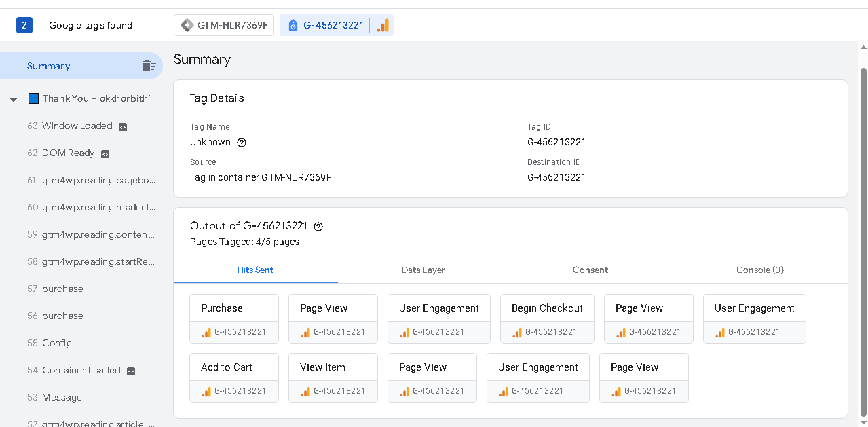Screen dimensions: 868x427
Task: Open the Consent tab
Action: tap(590, 270)
